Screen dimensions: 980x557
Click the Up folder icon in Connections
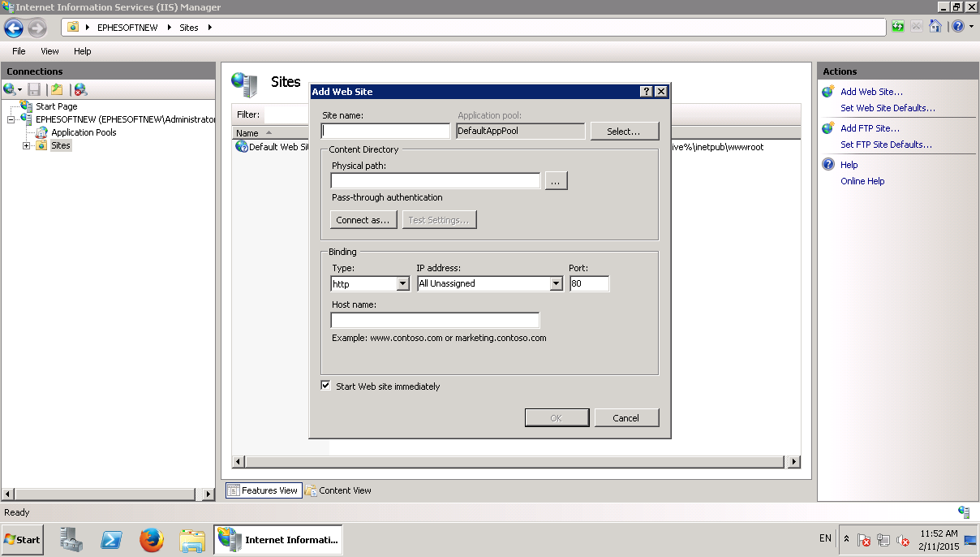pyautogui.click(x=57, y=89)
